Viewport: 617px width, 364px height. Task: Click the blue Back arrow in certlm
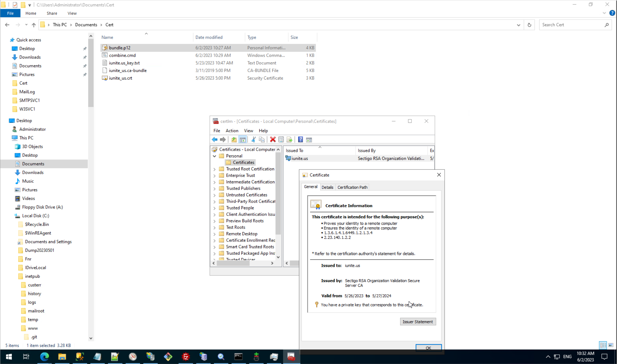(214, 140)
